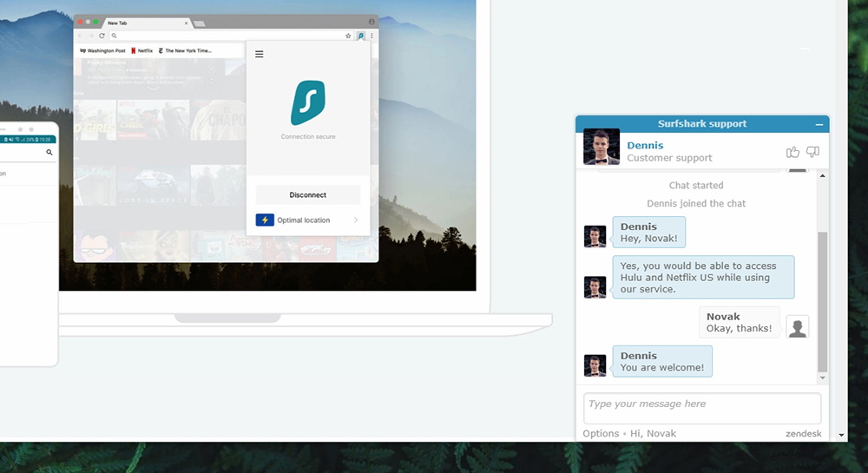Click the 'You are welcome!' message
Screen dimensions: 868x473
pyautogui.click(x=662, y=361)
